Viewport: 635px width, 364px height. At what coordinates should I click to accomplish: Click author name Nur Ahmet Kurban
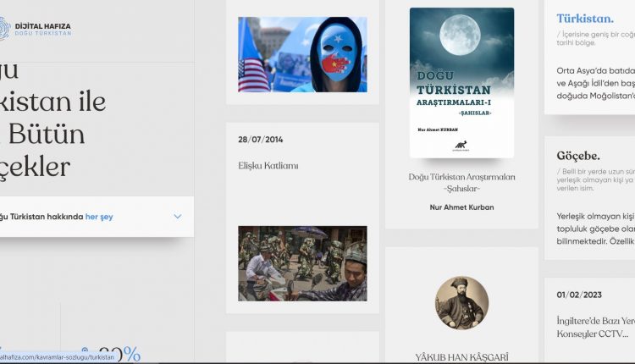click(x=461, y=207)
